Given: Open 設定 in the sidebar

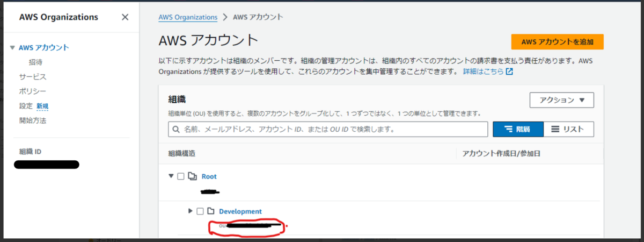Looking at the screenshot, I should [26, 106].
